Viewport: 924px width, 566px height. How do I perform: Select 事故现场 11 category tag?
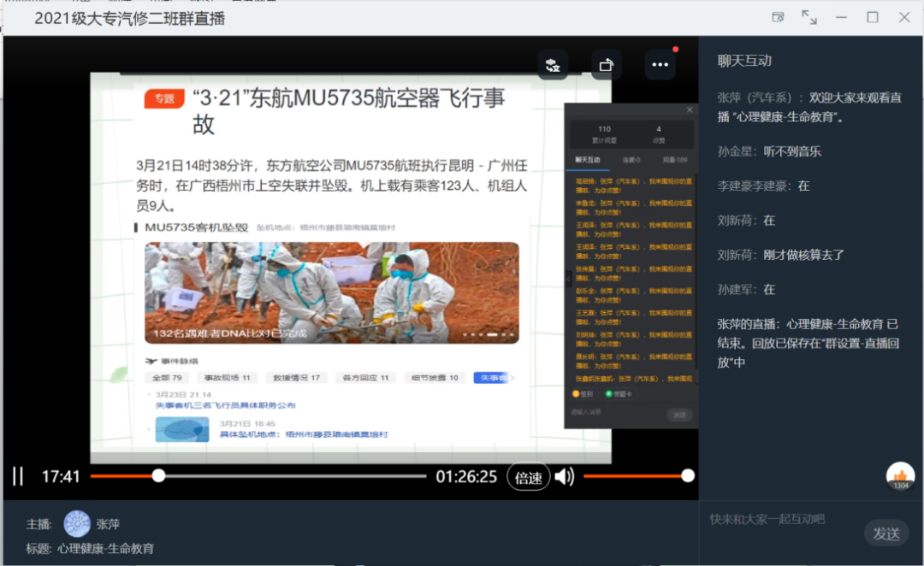coord(227,378)
